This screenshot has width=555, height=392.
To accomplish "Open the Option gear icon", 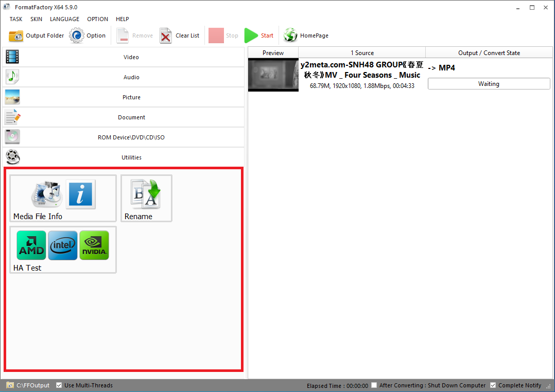I will coord(77,36).
